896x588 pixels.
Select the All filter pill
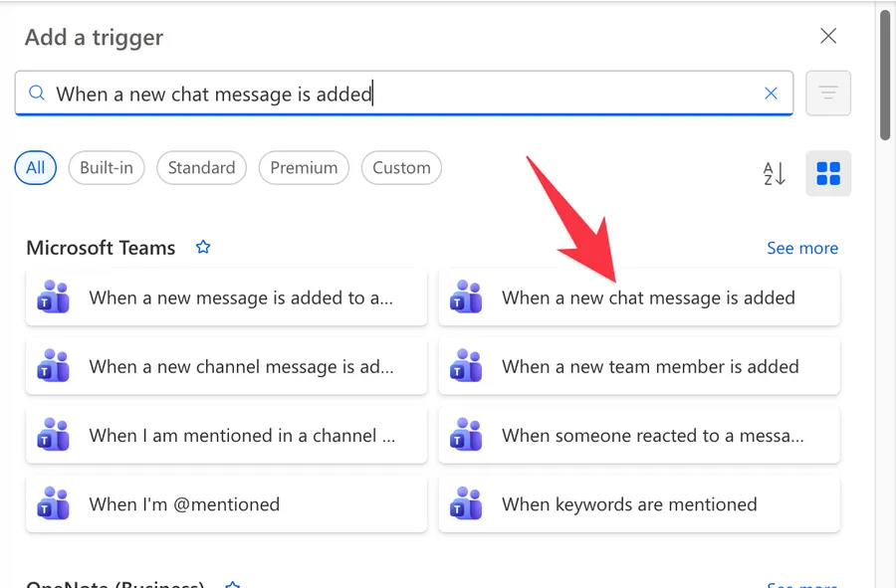click(36, 168)
